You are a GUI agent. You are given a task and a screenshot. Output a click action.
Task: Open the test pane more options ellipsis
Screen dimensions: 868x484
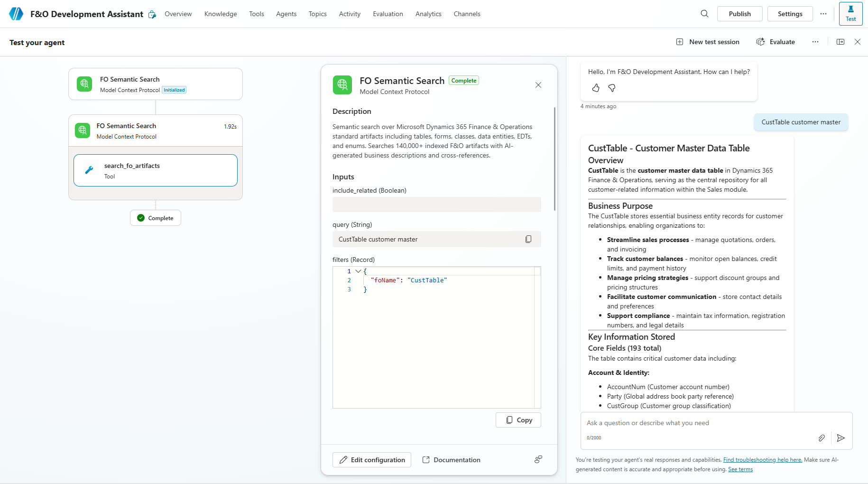coord(815,42)
